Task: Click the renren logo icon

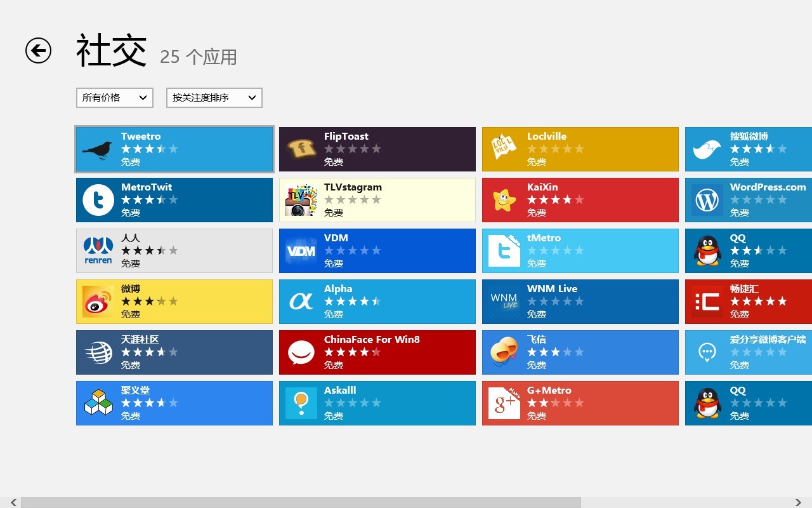Action: (98, 251)
